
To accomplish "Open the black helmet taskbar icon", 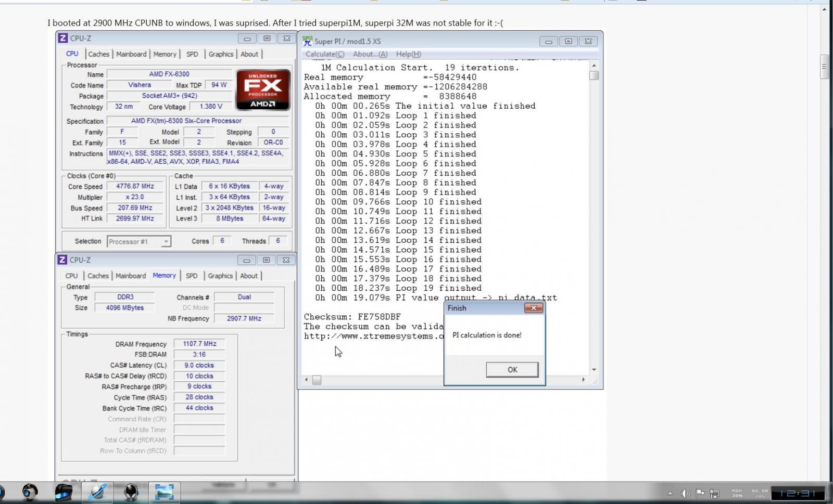I will [64, 492].
